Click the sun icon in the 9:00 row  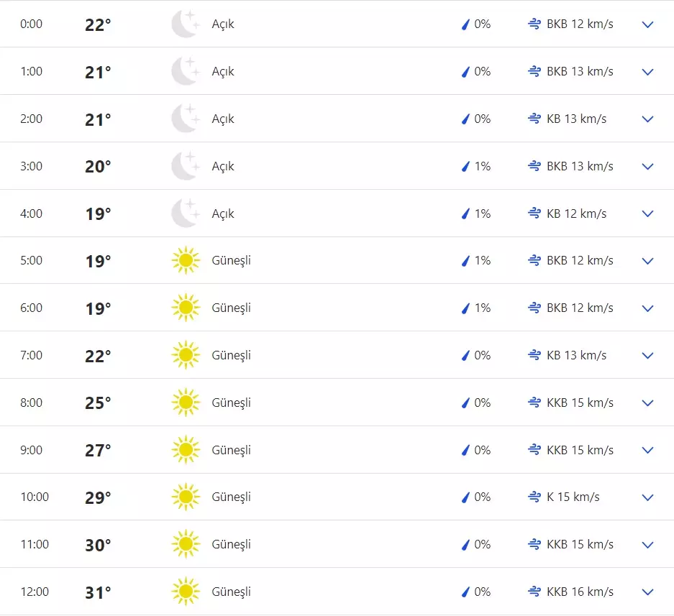tap(185, 450)
